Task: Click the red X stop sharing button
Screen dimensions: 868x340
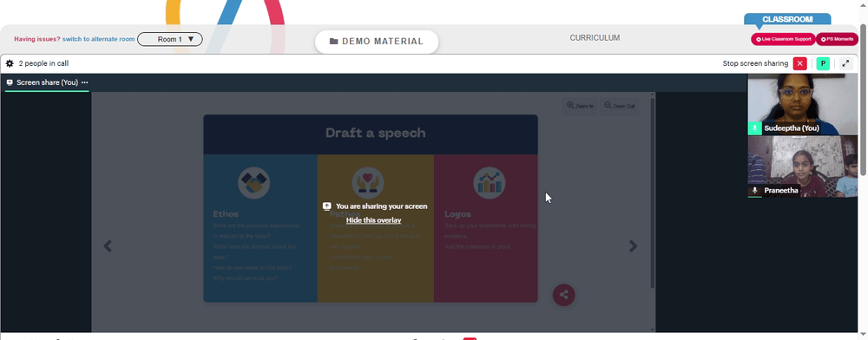Action: (x=800, y=63)
